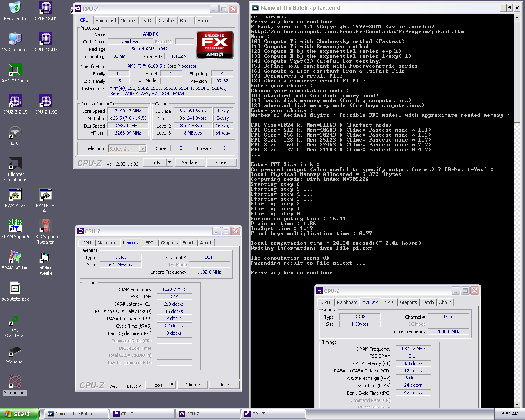Click the Tools button in top CPU-Z window
This screenshot has height=420, width=525.
click(x=155, y=162)
